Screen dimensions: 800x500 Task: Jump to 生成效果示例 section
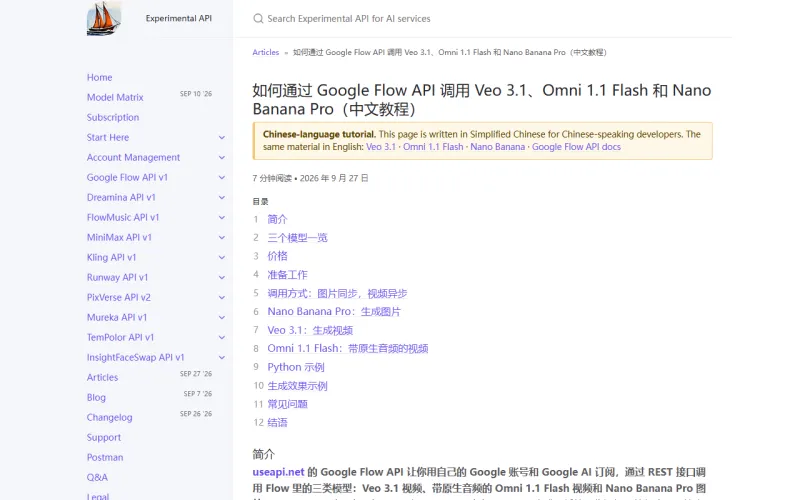pyautogui.click(x=297, y=386)
